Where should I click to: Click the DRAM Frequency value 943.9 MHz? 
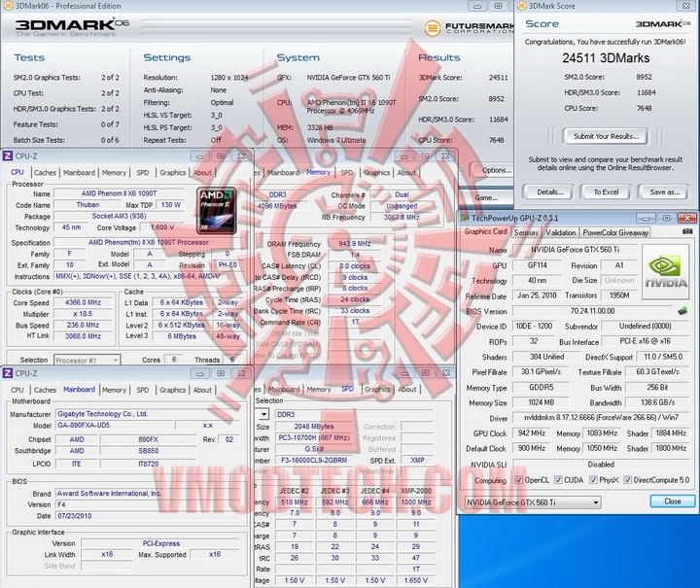click(355, 244)
